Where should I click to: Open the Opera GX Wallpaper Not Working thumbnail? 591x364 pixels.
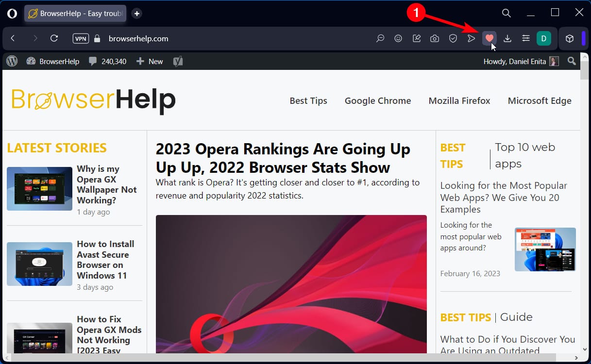tap(39, 189)
